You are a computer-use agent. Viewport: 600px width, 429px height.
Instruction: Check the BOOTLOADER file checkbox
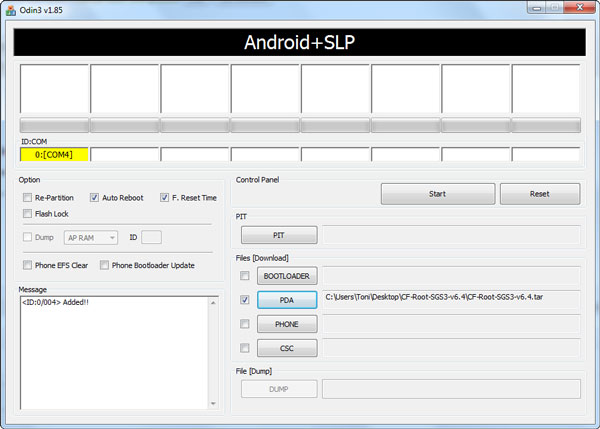pyautogui.click(x=245, y=275)
